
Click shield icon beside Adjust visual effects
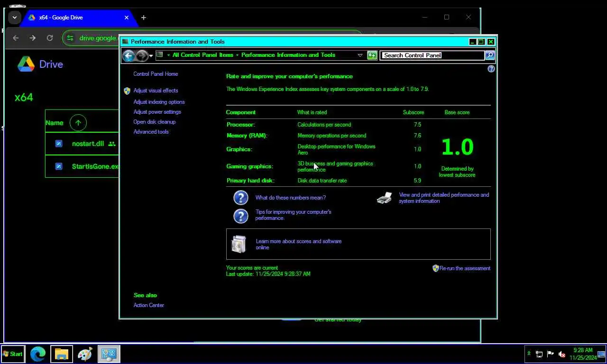tap(127, 91)
